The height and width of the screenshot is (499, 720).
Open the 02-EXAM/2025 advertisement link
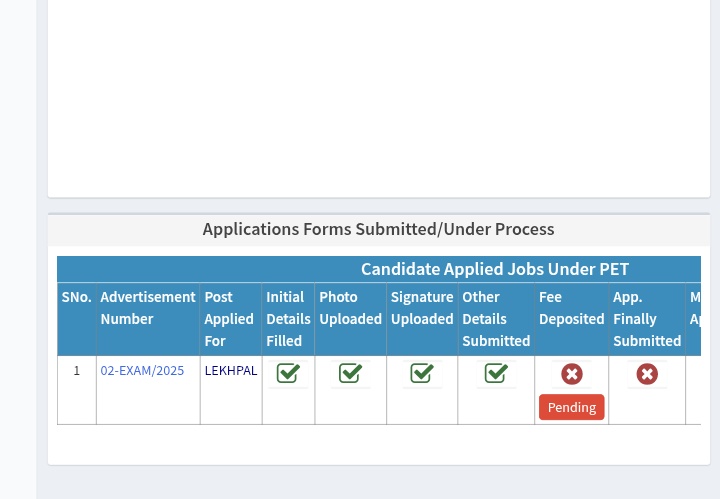tap(142, 370)
